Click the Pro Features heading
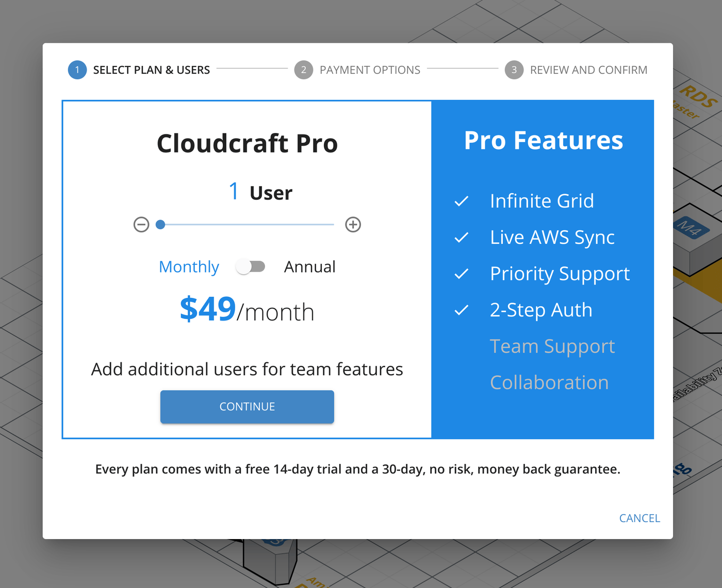The image size is (722, 588). tap(544, 140)
